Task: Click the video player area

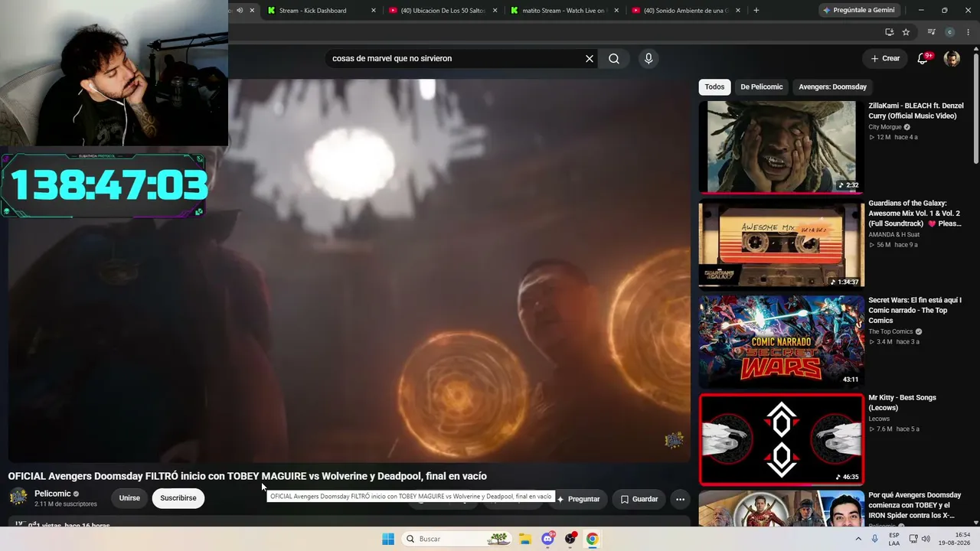Action: (349, 270)
